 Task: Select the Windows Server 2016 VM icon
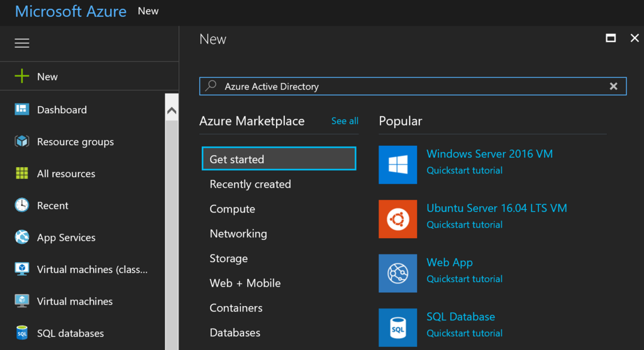click(397, 165)
